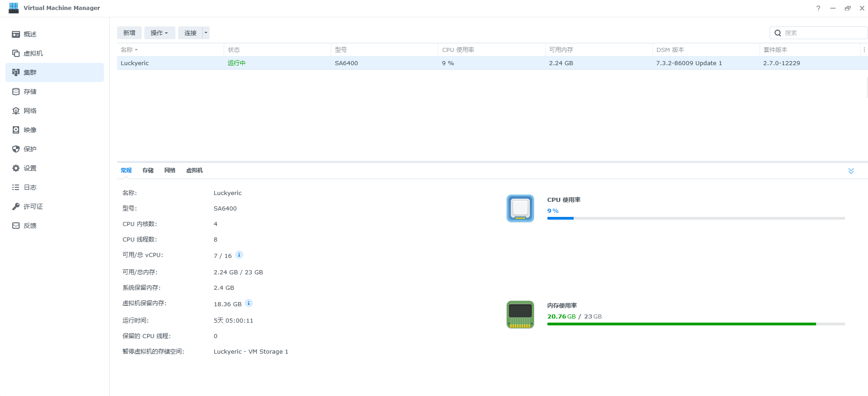Click info icon next to 18.36 GB
The width and height of the screenshot is (868, 396).
click(249, 303)
